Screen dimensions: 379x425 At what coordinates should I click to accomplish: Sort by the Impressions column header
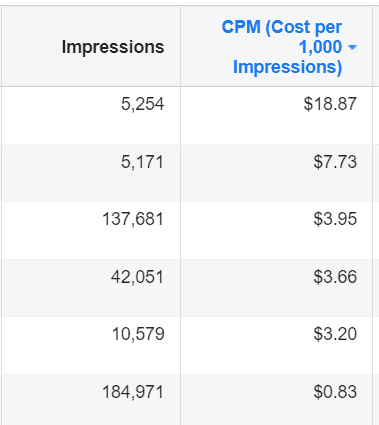click(x=113, y=47)
